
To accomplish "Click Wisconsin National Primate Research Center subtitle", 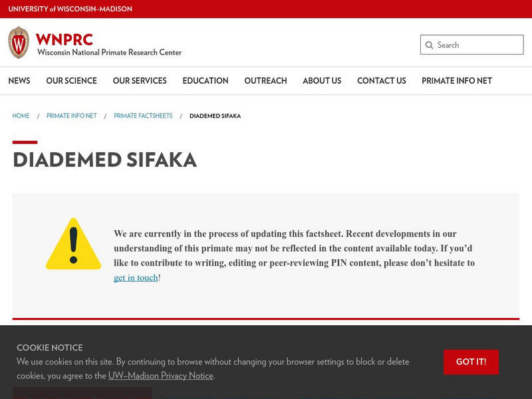I will [x=109, y=53].
